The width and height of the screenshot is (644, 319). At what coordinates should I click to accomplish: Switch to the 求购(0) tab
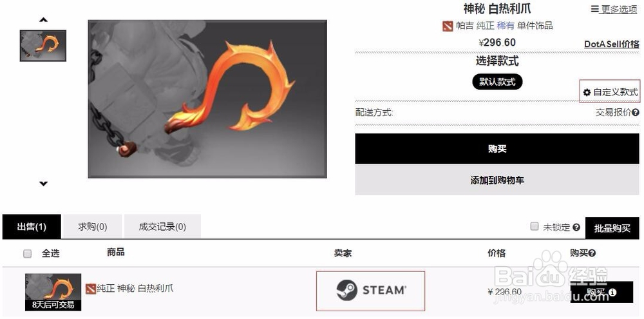pos(93,226)
